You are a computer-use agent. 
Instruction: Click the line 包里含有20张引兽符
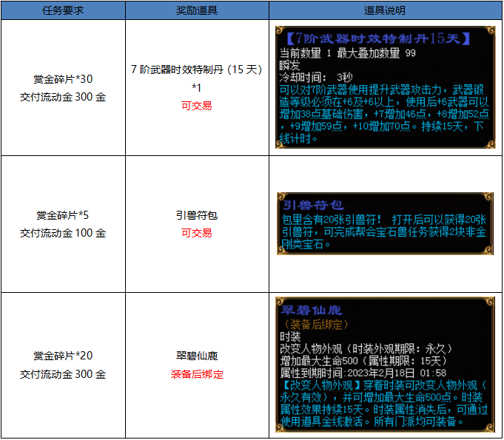[384, 220]
